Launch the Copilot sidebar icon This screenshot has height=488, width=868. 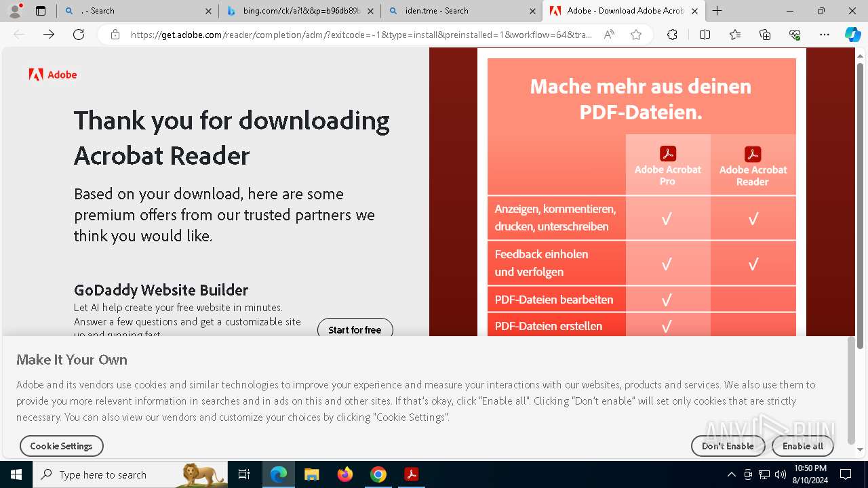[852, 35]
